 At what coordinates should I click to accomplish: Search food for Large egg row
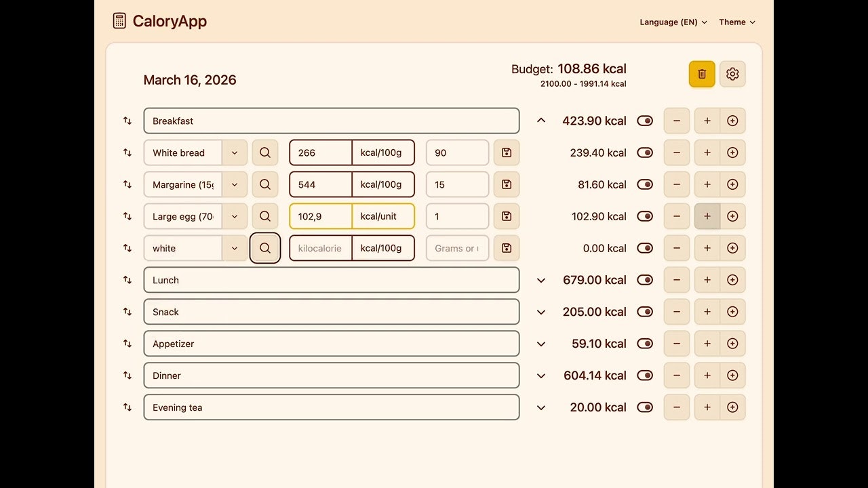(265, 216)
